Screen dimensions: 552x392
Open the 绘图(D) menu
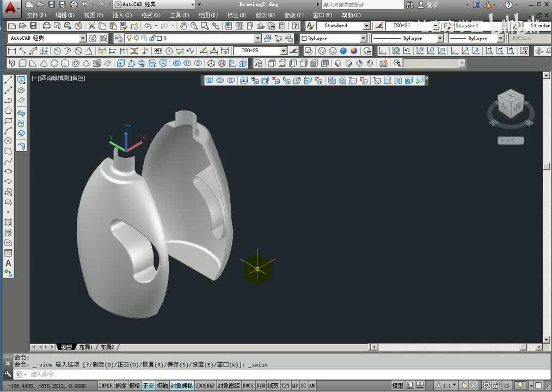click(x=208, y=15)
